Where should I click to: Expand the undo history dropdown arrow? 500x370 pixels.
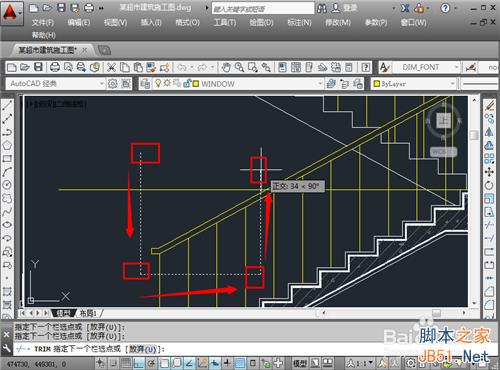point(192,67)
